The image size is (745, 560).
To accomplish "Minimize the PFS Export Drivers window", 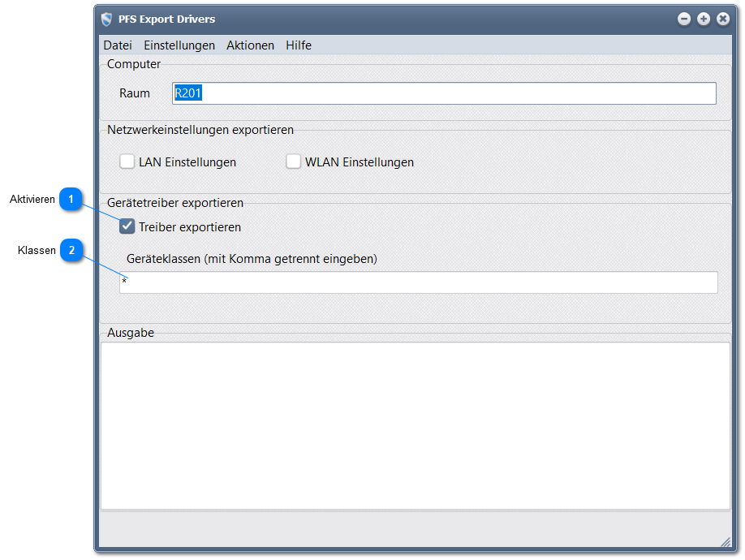I will (x=684, y=19).
